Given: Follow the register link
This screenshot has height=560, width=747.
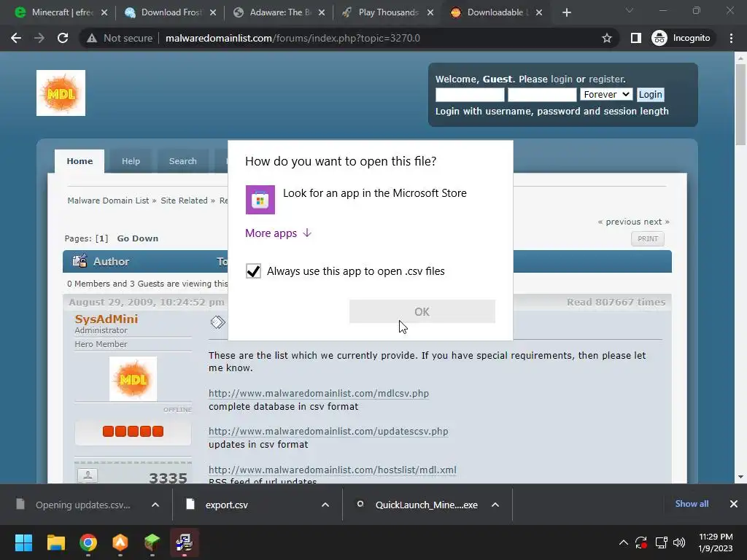Looking at the screenshot, I should 606,79.
